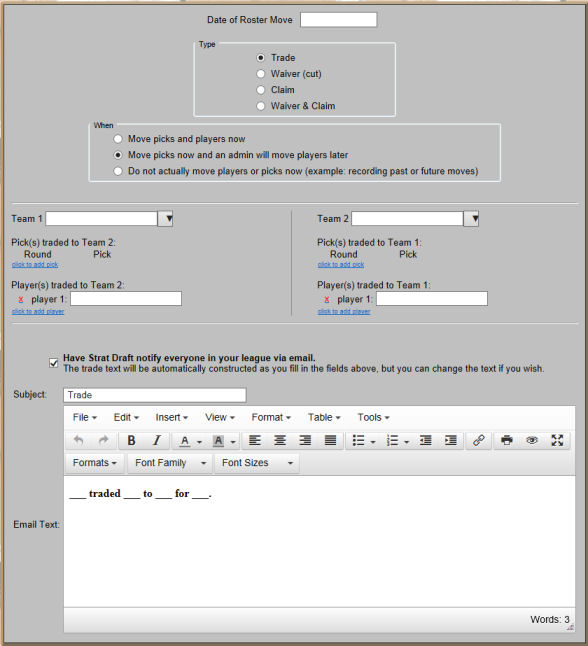Image resolution: width=588 pixels, height=646 pixels.
Task: Focus the Team 1 text field
Action: (x=101, y=219)
